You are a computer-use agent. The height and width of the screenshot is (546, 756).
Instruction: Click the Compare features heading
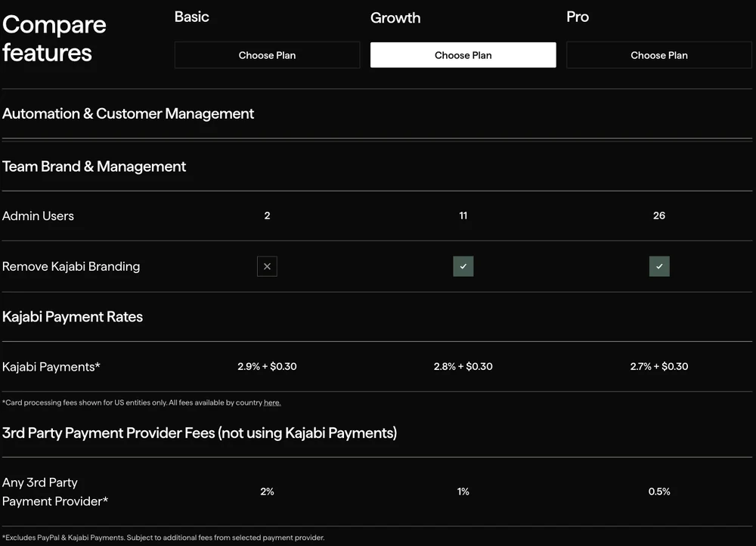(54, 39)
